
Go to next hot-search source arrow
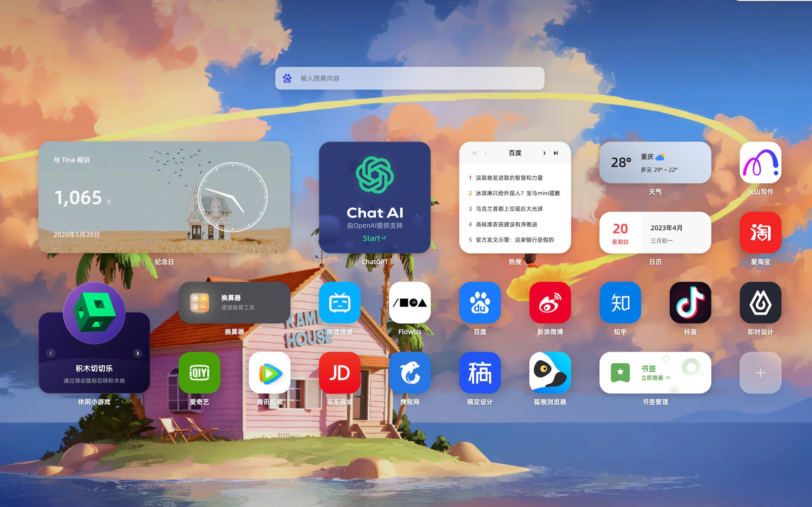click(x=544, y=153)
